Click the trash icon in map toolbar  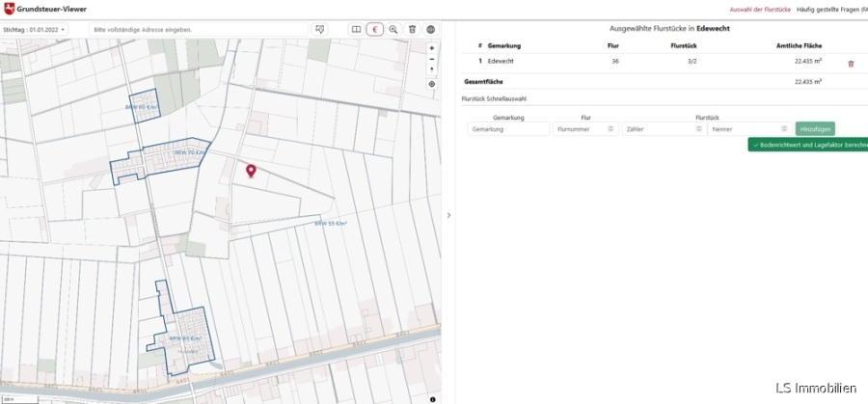pos(412,30)
